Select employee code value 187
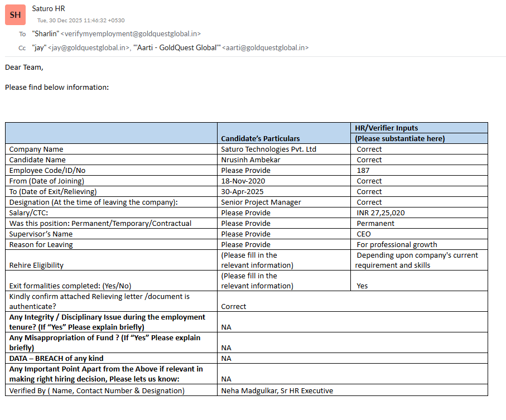The height and width of the screenshot is (420, 506). coord(363,171)
